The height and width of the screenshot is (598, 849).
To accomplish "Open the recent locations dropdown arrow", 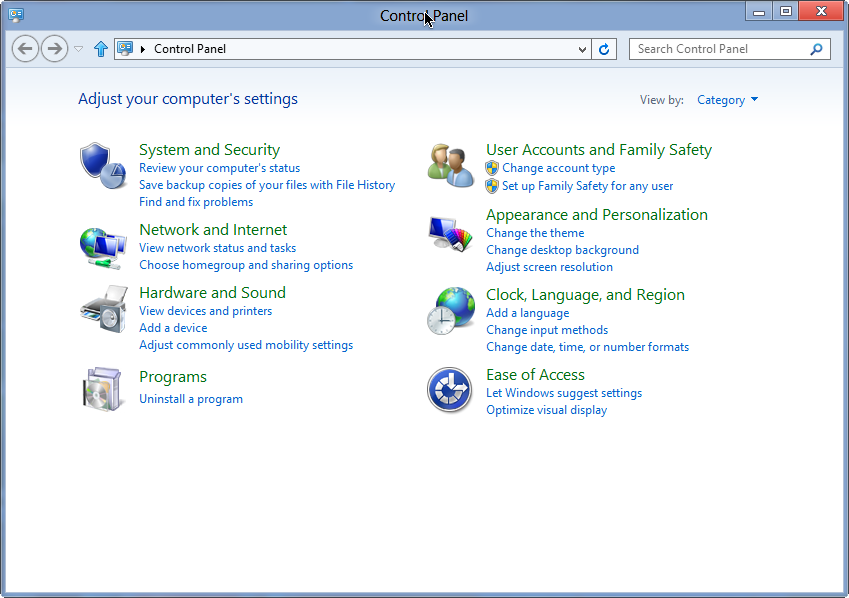I will click(79, 49).
